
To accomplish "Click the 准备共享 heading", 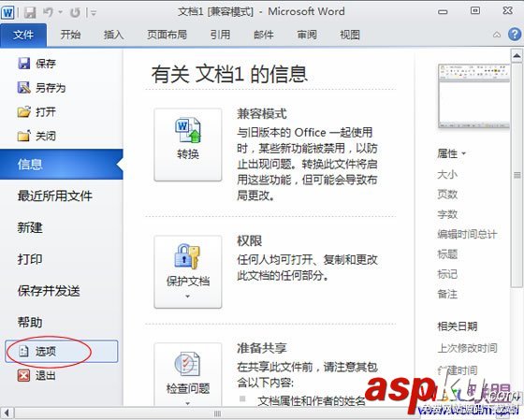I will click(262, 348).
